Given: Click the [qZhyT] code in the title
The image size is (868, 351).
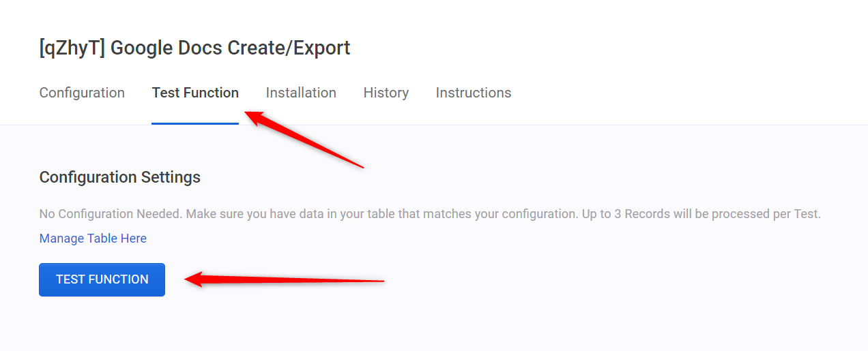Looking at the screenshot, I should [72, 48].
